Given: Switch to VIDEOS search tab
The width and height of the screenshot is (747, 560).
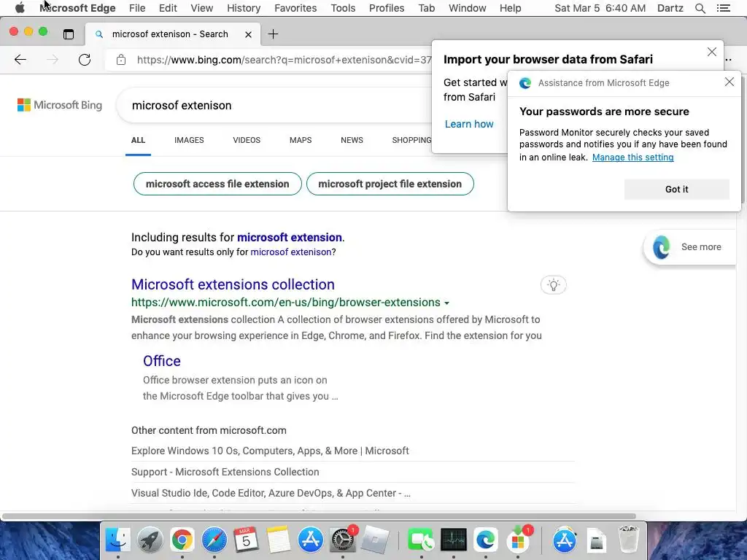Looking at the screenshot, I should [x=247, y=140].
